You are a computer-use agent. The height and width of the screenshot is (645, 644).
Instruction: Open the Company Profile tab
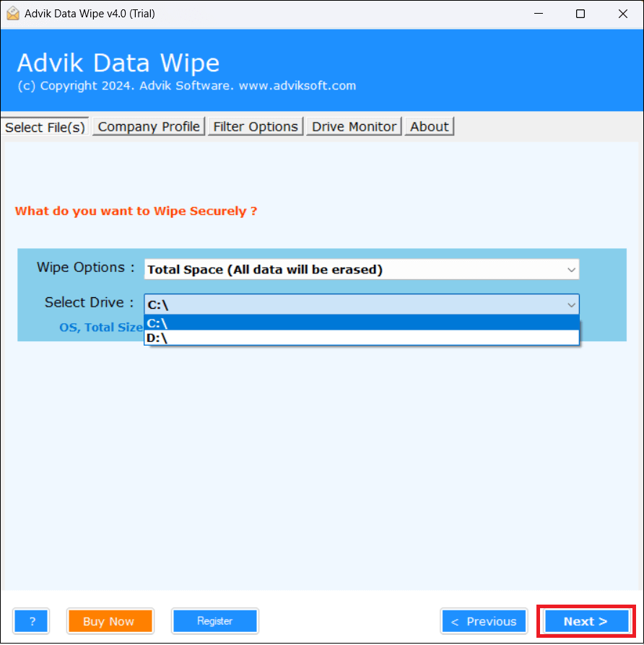[149, 127]
